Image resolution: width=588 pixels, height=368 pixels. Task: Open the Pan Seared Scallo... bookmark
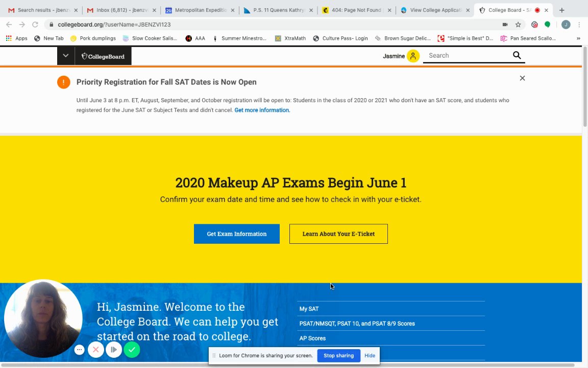click(x=528, y=38)
